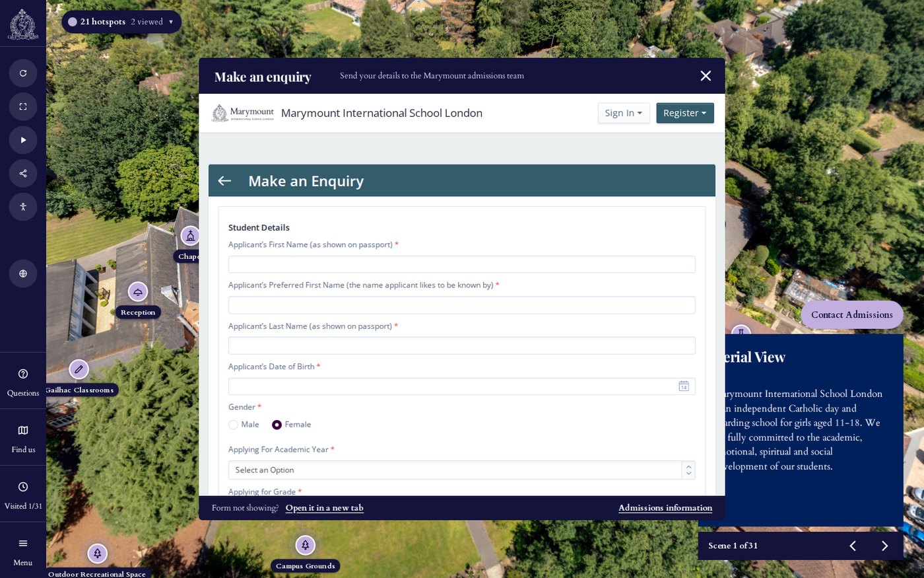
Task: Click the reset view icon in the sidebar
Action: pos(23,73)
